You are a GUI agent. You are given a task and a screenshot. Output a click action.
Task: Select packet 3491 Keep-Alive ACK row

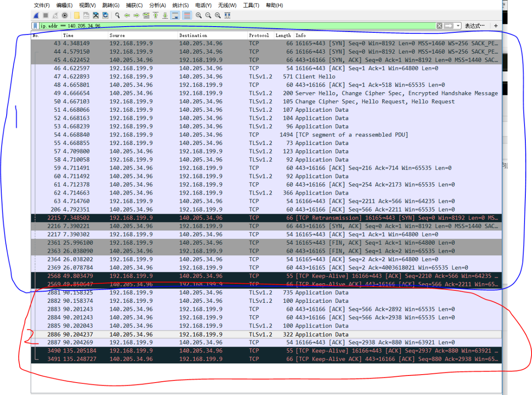coord(266,359)
